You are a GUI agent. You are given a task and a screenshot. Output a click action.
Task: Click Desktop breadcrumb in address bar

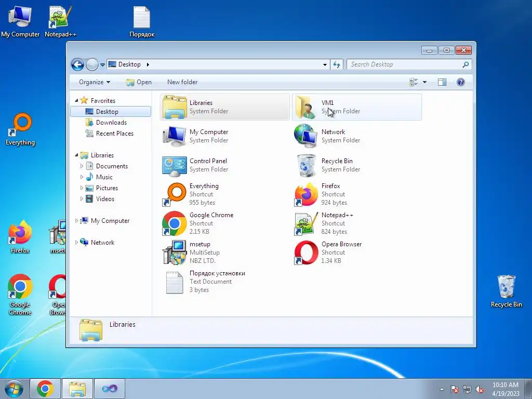129,64
